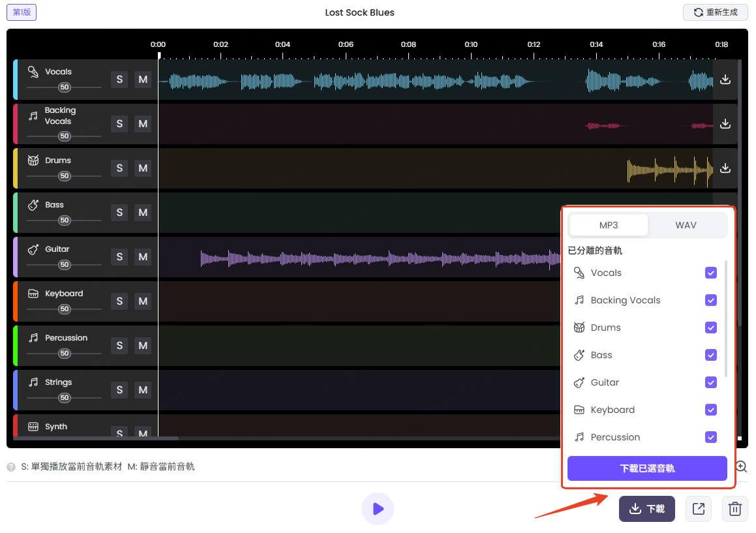Delete the song with the trash icon

(734, 509)
